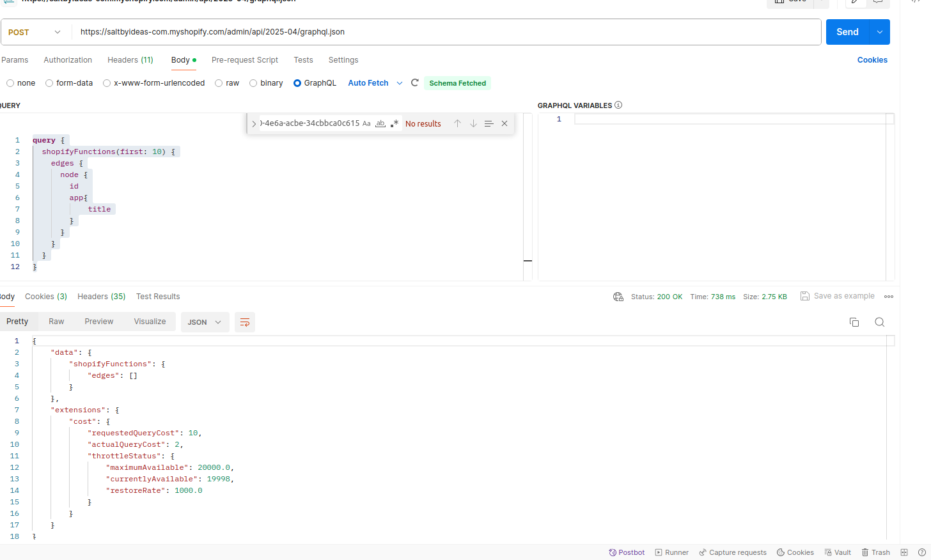Image resolution: width=931 pixels, height=560 pixels.
Task: Switch response view to Pretty
Action: (x=17, y=322)
